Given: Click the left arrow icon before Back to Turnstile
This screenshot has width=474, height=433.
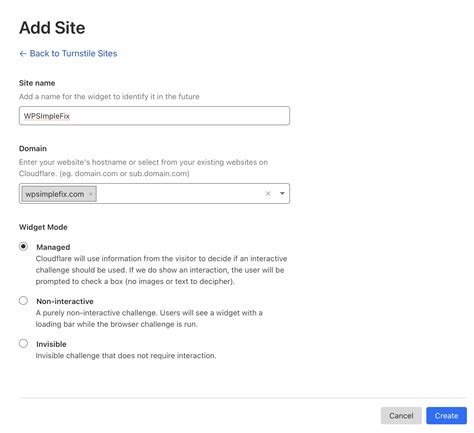Looking at the screenshot, I should point(23,54).
